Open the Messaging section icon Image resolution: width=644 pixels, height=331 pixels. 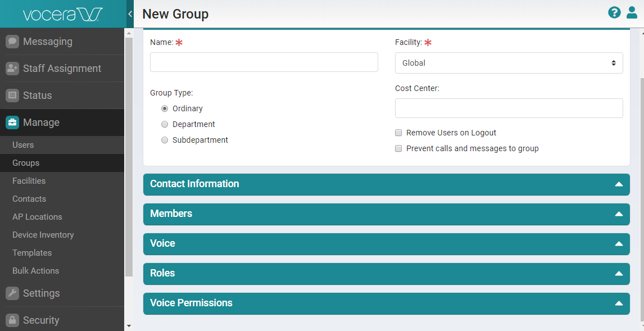coord(12,41)
